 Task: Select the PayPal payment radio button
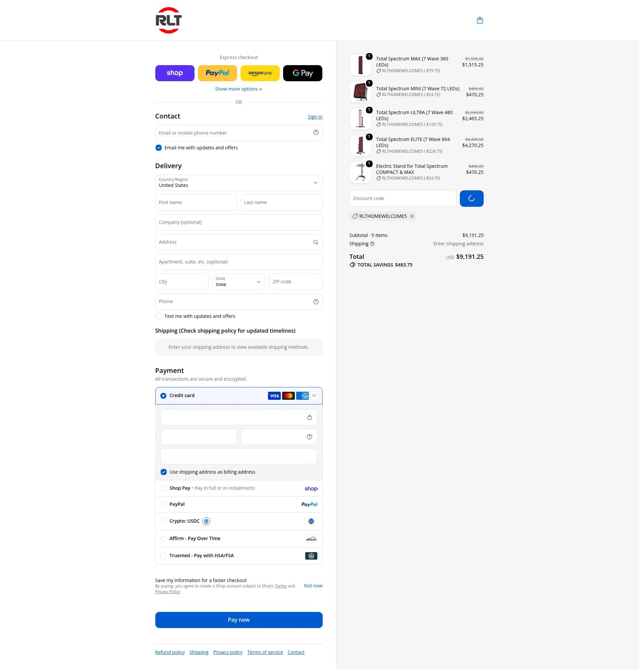163,504
